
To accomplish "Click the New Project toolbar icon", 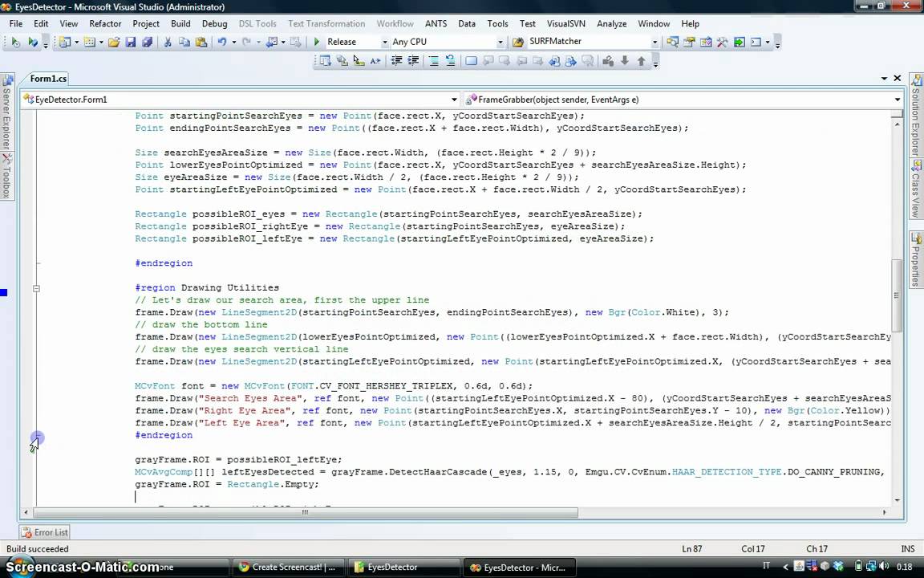I will tap(64, 42).
